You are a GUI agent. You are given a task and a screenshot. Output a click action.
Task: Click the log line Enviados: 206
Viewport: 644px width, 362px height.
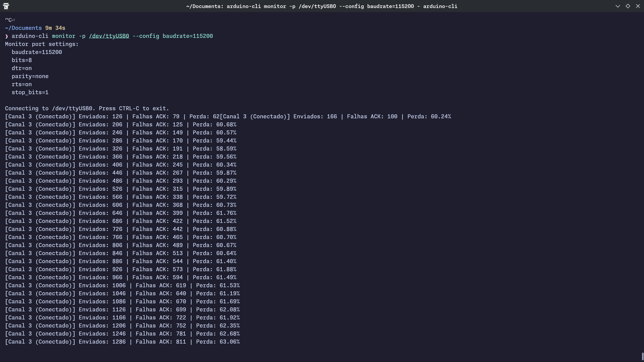coord(121,124)
